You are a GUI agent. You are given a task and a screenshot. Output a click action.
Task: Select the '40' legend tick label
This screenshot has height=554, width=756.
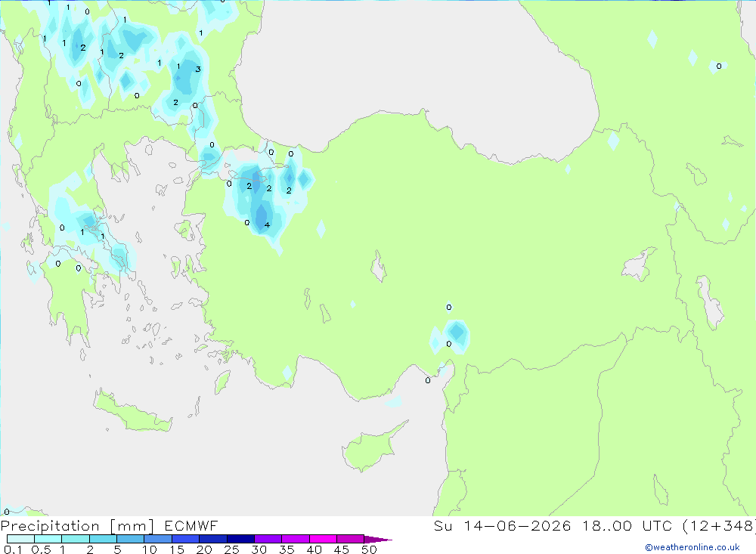(314, 549)
